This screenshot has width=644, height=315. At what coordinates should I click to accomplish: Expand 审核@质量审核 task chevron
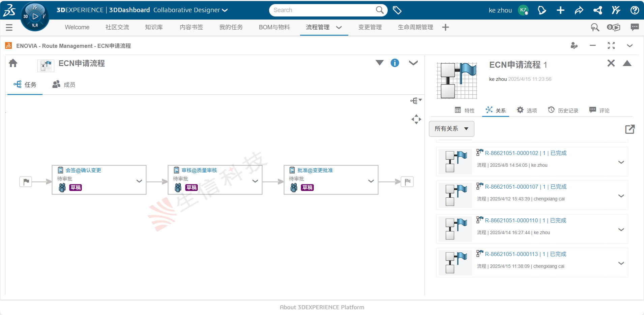255,181
